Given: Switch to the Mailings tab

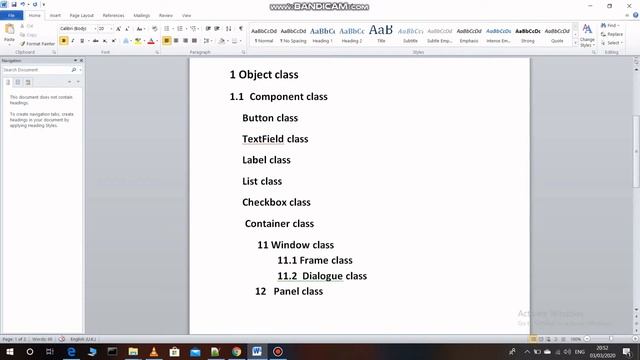Looking at the screenshot, I should click(142, 16).
